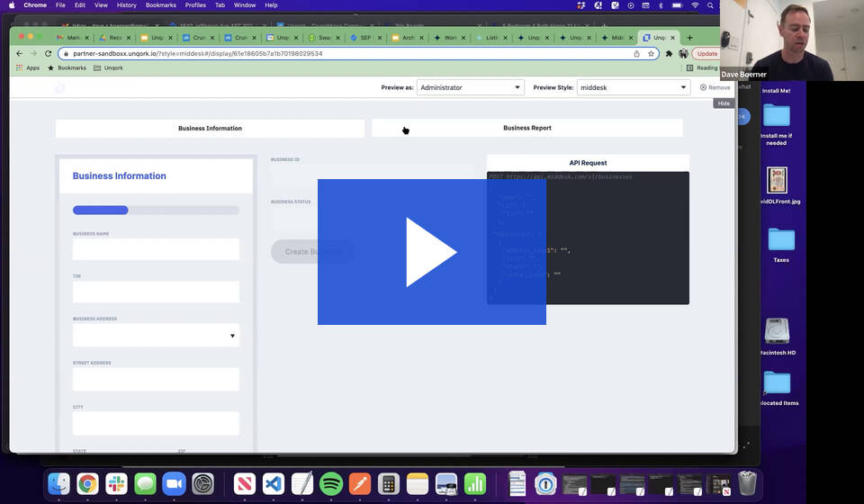This screenshot has width=864, height=504.
Task: Open the Edit menu
Action: [80, 5]
